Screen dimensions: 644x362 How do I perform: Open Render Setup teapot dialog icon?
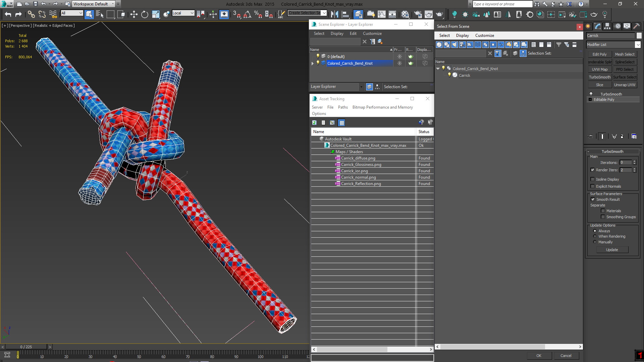click(418, 14)
